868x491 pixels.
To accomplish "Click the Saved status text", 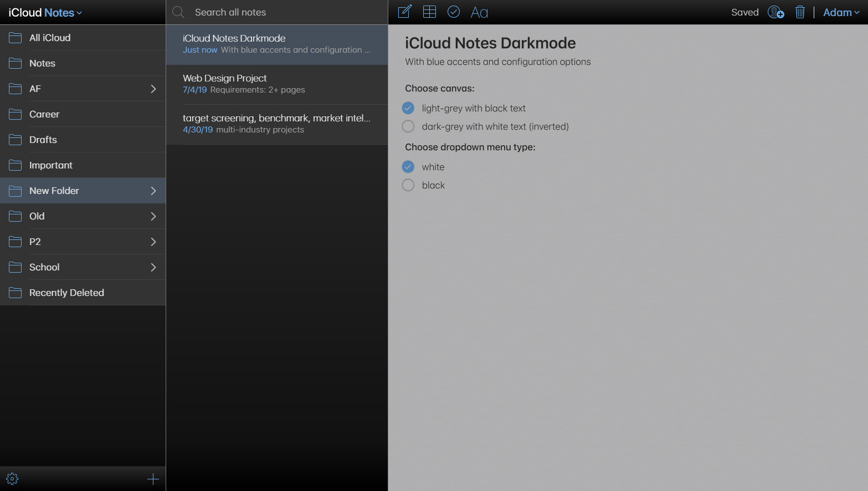I will (745, 12).
